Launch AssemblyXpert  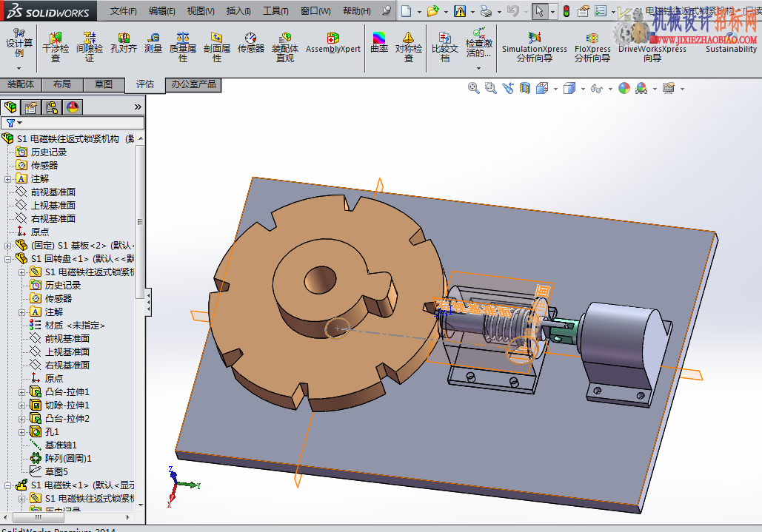point(333,43)
